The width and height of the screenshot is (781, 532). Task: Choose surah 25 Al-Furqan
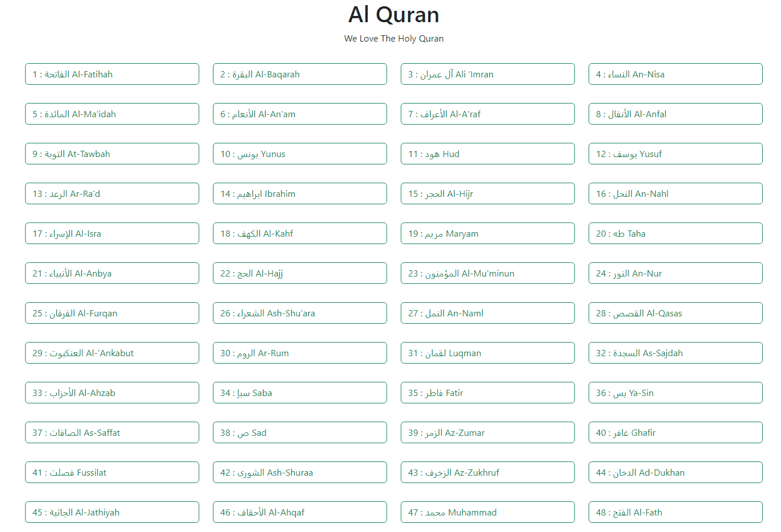coord(112,313)
